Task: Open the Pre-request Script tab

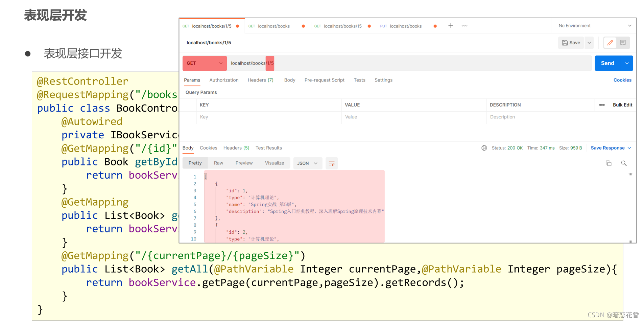Action: pyautogui.click(x=324, y=80)
